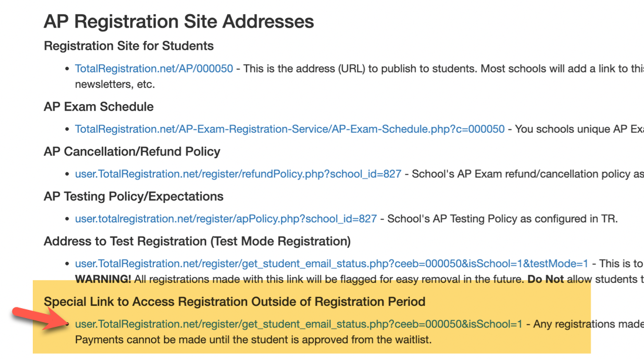Open the highlighted link ending isSchool=1
Image resolution: width=644 pixels, height=359 pixels.
coord(299,324)
